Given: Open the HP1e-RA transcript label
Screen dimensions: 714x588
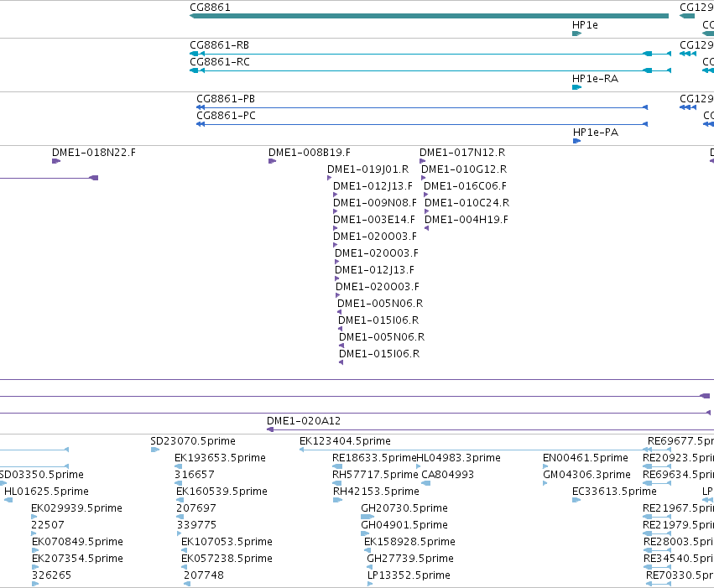Looking at the screenshot, I should tap(595, 79).
